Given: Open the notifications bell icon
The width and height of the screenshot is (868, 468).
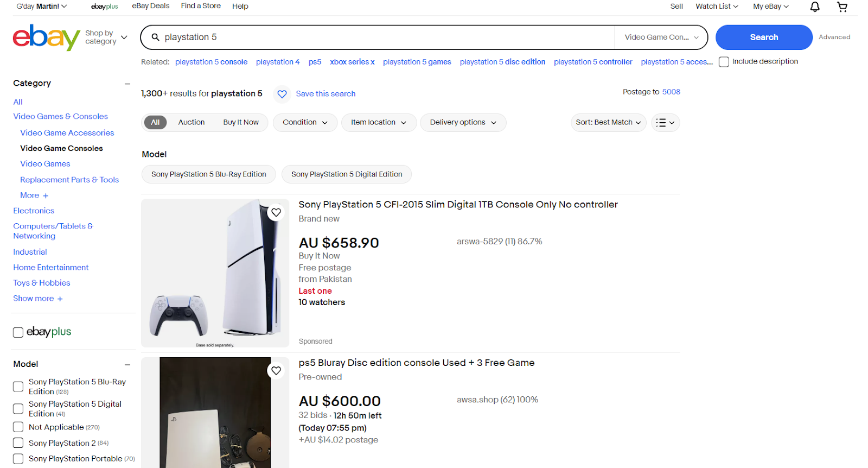Looking at the screenshot, I should [815, 7].
